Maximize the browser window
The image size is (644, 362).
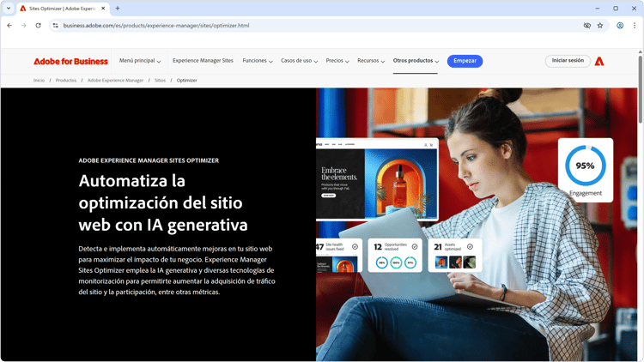click(616, 9)
